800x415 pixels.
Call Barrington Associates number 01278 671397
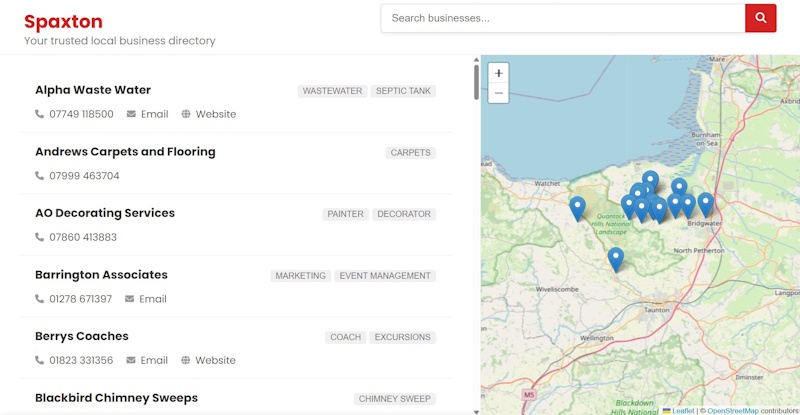(81, 299)
